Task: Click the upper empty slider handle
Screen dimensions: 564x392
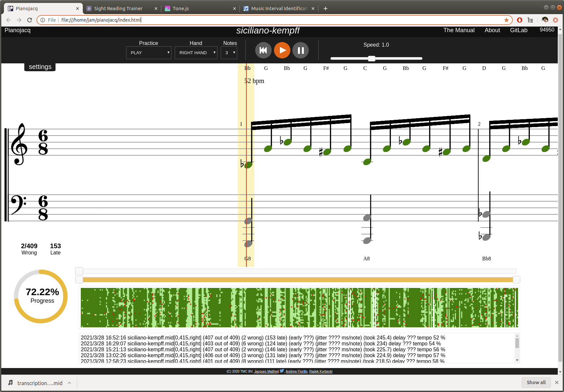Action: click(79, 271)
